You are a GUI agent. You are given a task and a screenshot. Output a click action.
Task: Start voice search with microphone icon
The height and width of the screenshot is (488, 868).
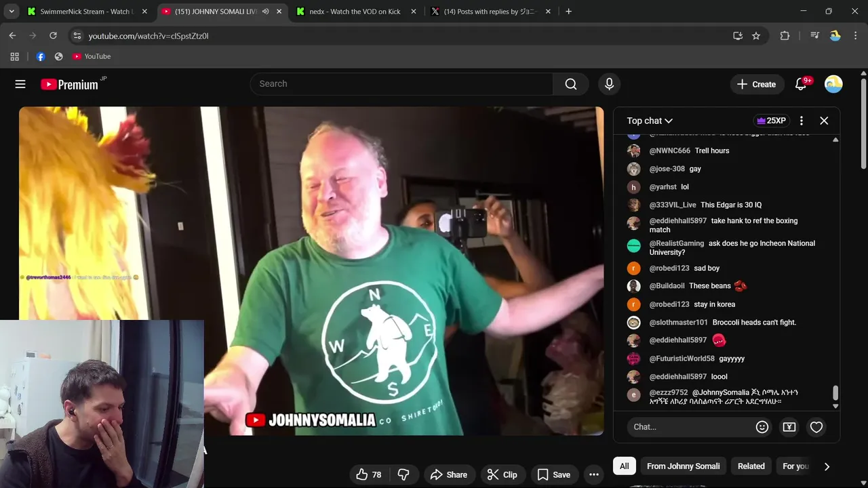click(609, 84)
